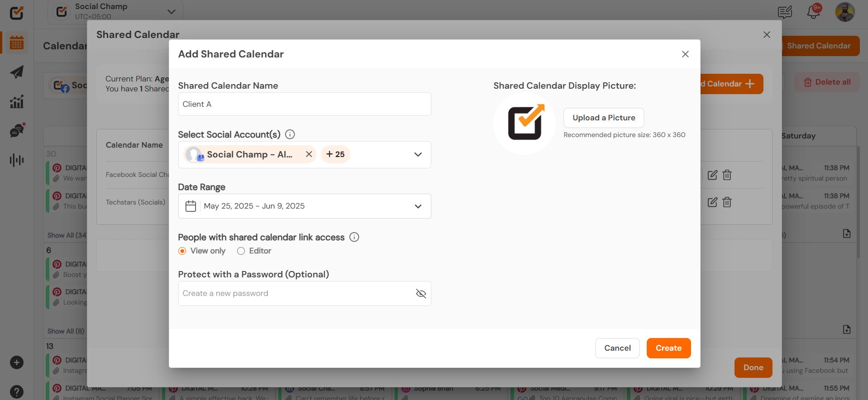
Task: Select the View only radio option
Action: click(182, 251)
